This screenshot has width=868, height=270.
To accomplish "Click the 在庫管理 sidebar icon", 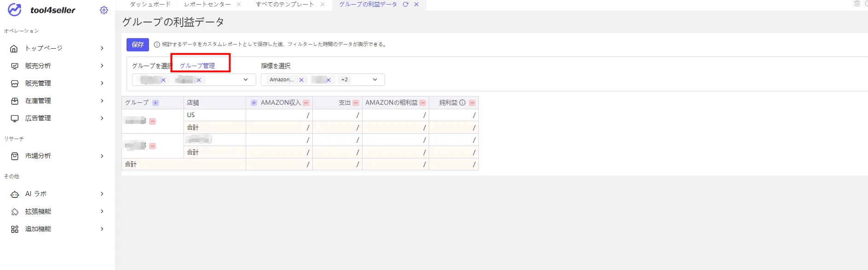I will [x=14, y=101].
